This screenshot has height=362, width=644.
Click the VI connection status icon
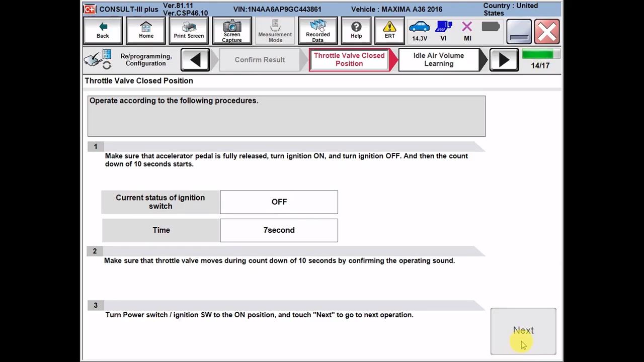(x=443, y=31)
